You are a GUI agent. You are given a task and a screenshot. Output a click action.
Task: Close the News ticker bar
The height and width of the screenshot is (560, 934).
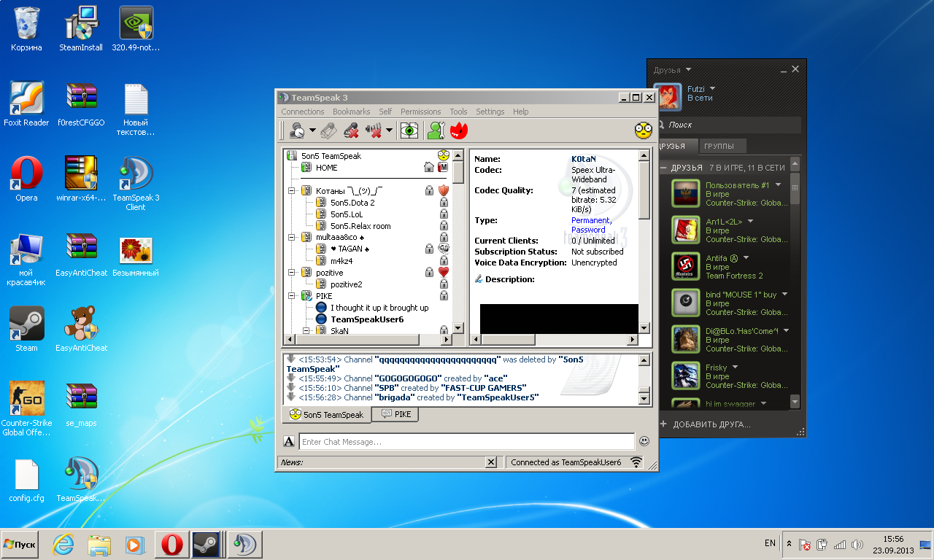(x=491, y=462)
